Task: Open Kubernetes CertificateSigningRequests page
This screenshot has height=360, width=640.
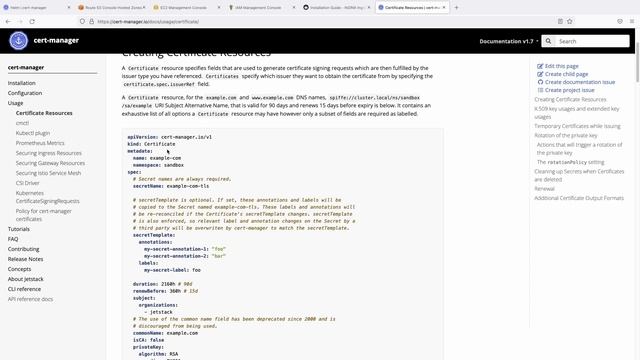Action: 47,197
